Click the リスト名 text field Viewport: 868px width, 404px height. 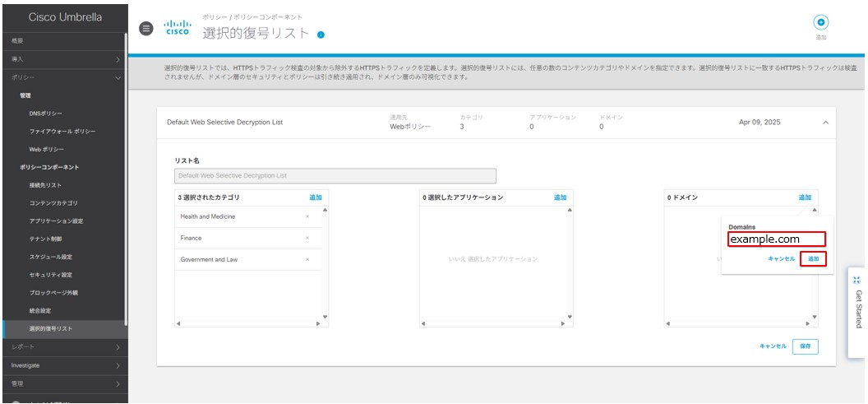point(335,176)
